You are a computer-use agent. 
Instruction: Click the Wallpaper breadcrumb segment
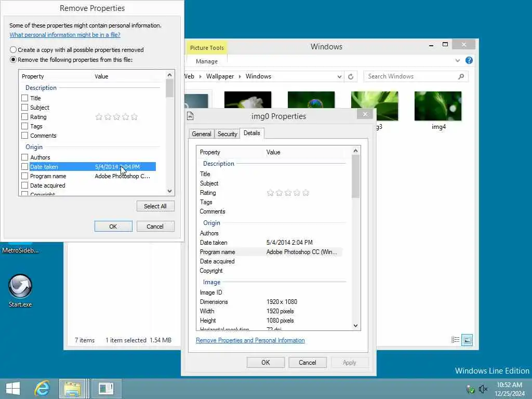[x=220, y=77]
